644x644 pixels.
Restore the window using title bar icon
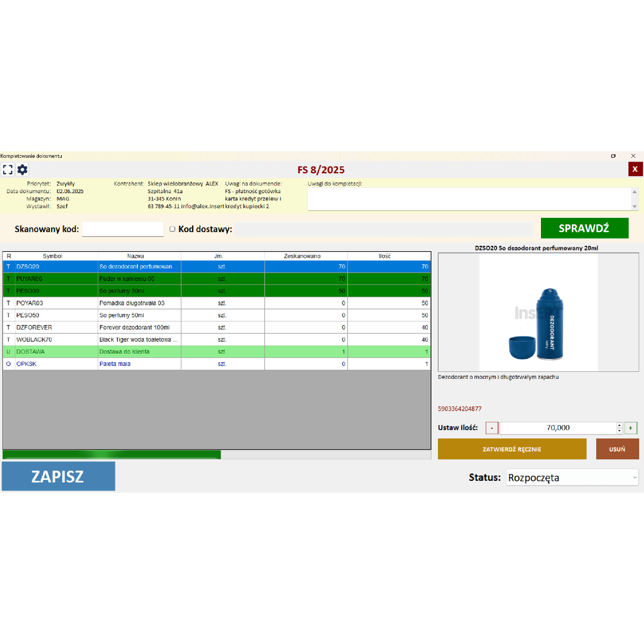click(x=613, y=156)
